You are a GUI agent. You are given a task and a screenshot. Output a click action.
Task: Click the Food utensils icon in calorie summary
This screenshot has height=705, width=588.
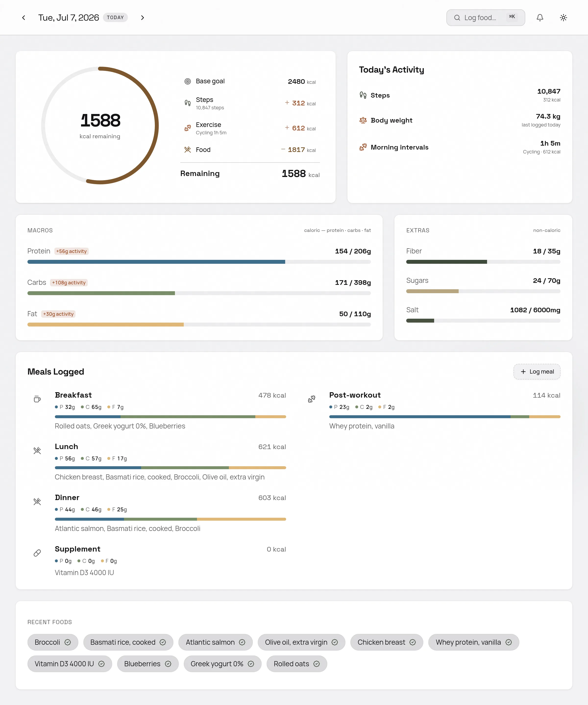pos(188,150)
